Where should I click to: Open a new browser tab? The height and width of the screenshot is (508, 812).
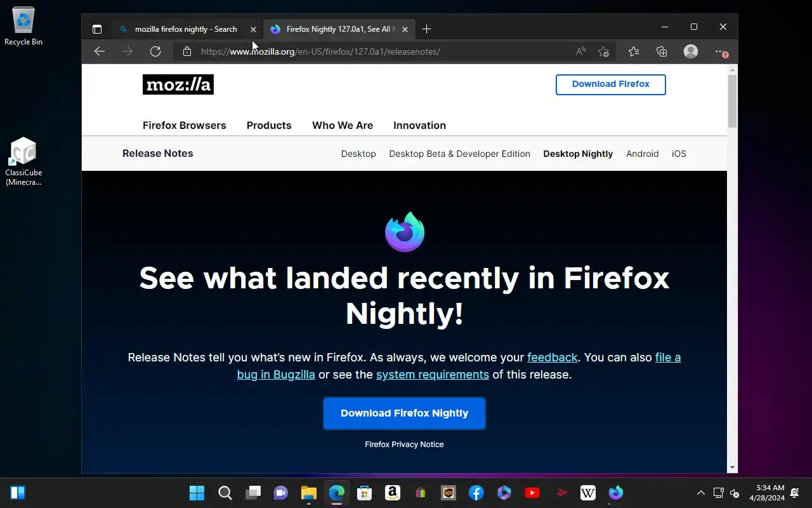pyautogui.click(x=426, y=29)
